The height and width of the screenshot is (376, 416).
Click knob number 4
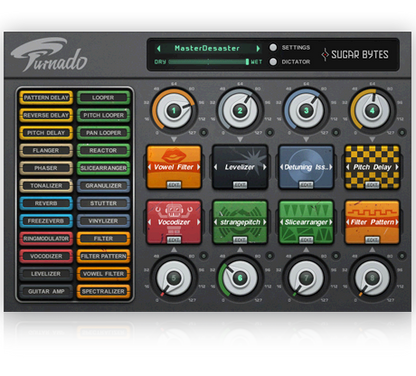[x=372, y=110]
